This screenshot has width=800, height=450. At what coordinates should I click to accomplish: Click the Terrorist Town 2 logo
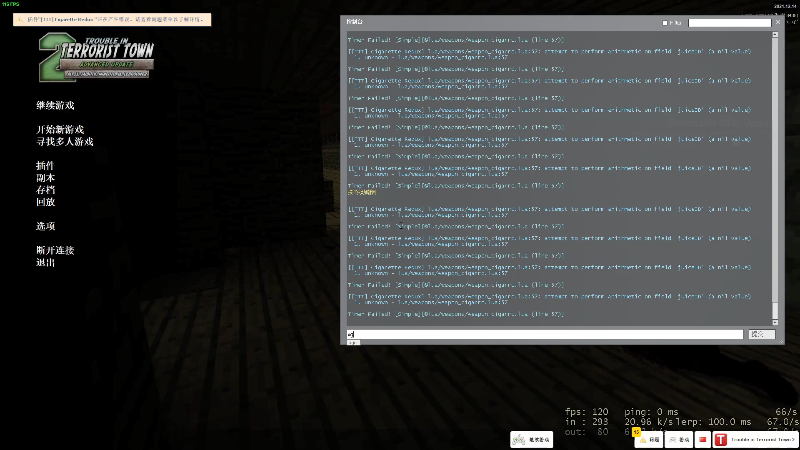[96, 57]
